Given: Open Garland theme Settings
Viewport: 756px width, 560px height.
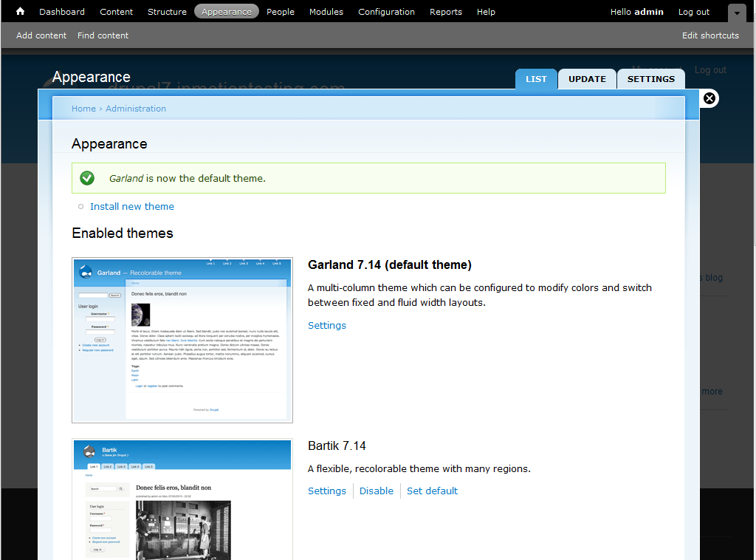Looking at the screenshot, I should pyautogui.click(x=327, y=326).
